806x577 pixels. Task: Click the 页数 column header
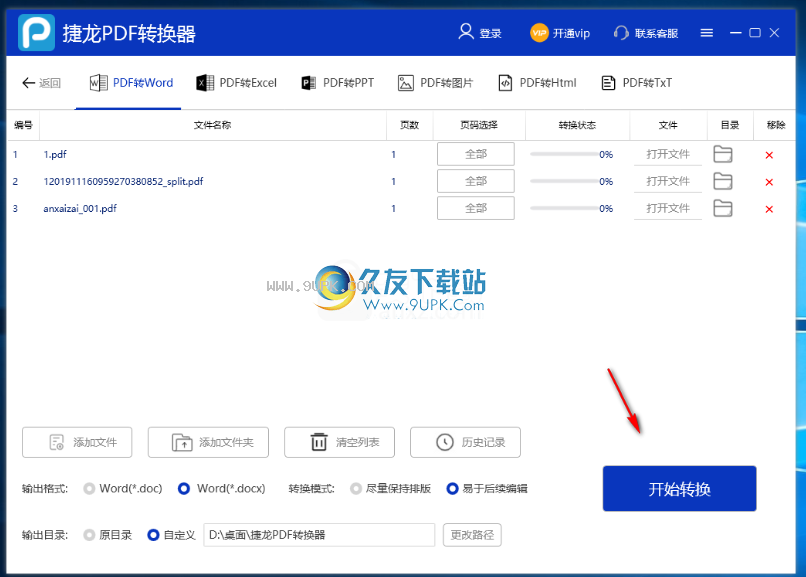[x=410, y=125]
